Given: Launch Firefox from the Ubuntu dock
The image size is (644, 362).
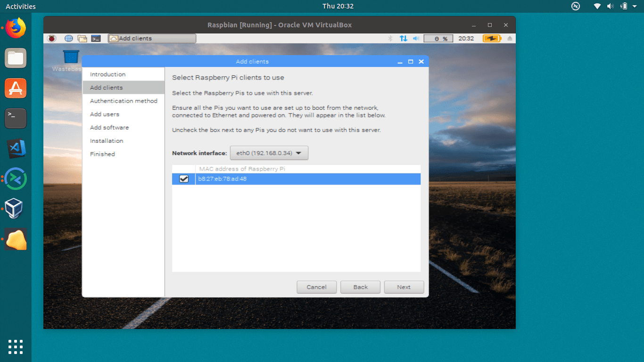Looking at the screenshot, I should 16,28.
